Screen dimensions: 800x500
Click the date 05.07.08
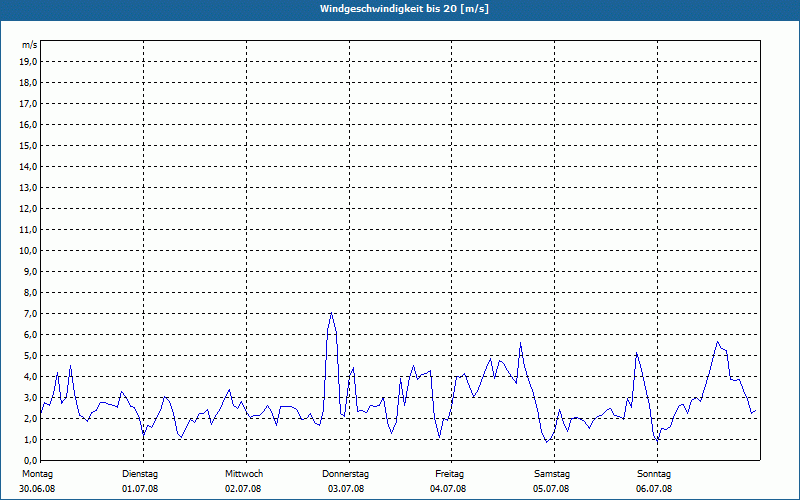(551, 489)
